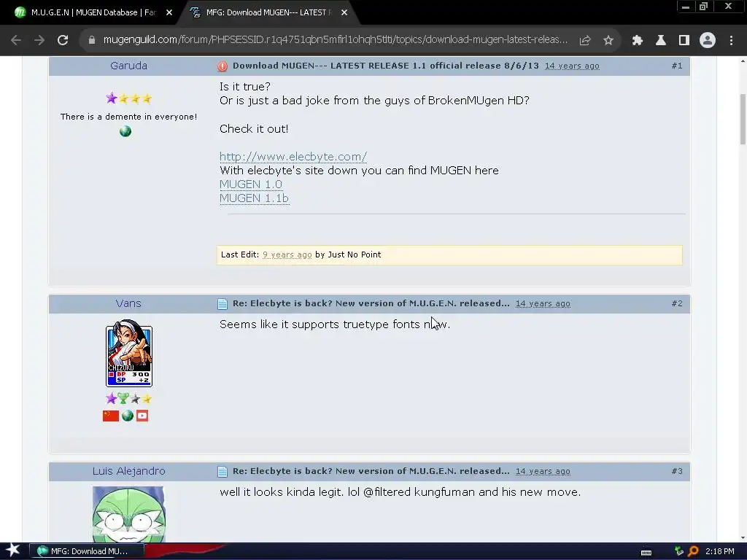Click the red alert icon on post #1
Viewport: 747px width, 560px height.
click(x=222, y=66)
